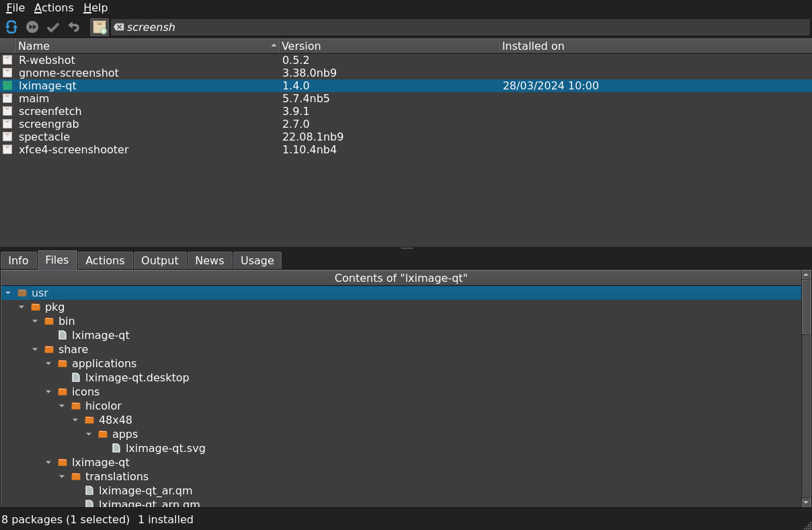Click the lximage-qt.svg file icon

116,448
